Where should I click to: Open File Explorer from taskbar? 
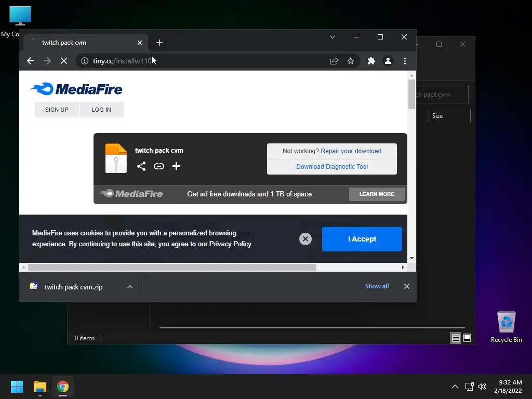coord(39,387)
